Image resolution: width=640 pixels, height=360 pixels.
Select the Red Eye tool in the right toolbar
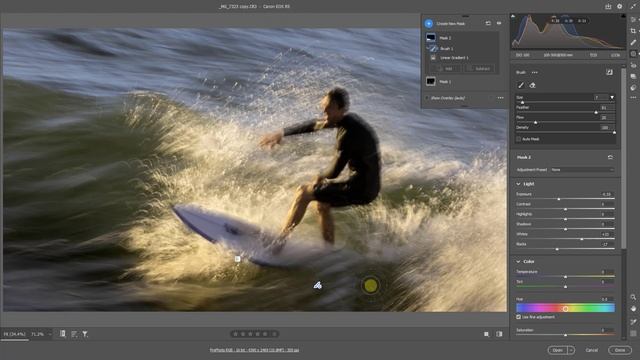pyautogui.click(x=633, y=65)
